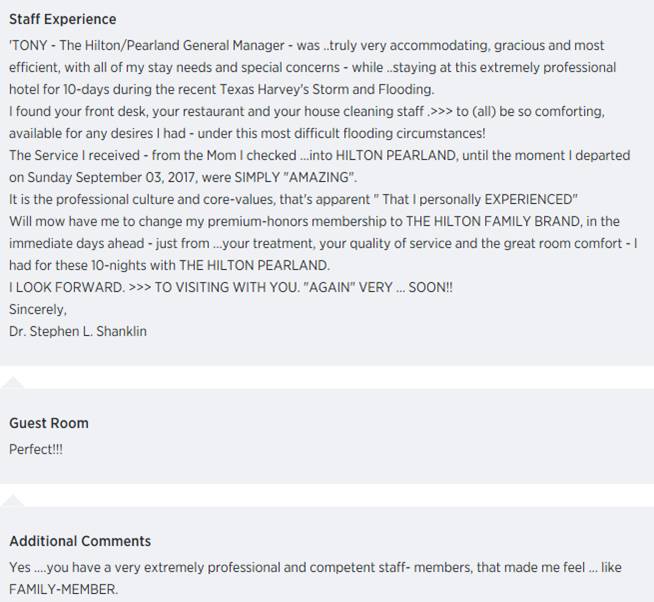
Task: Click the Staff Experience heading
Action: [63, 19]
